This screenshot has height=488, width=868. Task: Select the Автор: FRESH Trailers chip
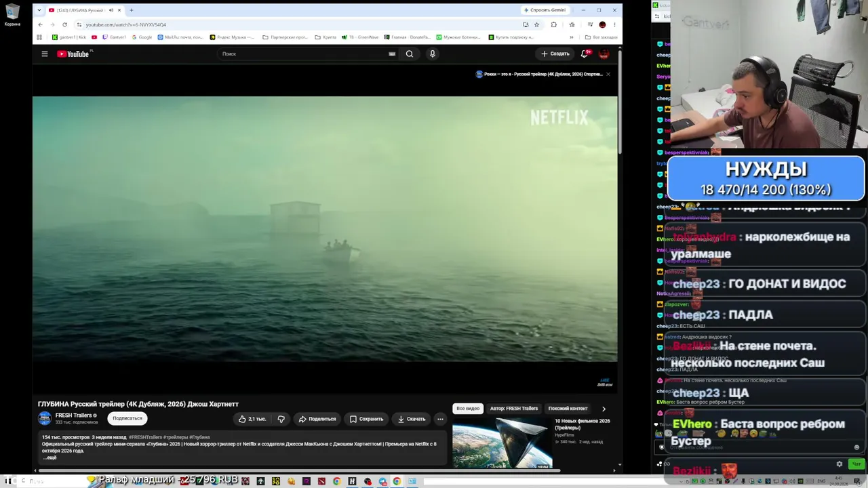(x=514, y=409)
